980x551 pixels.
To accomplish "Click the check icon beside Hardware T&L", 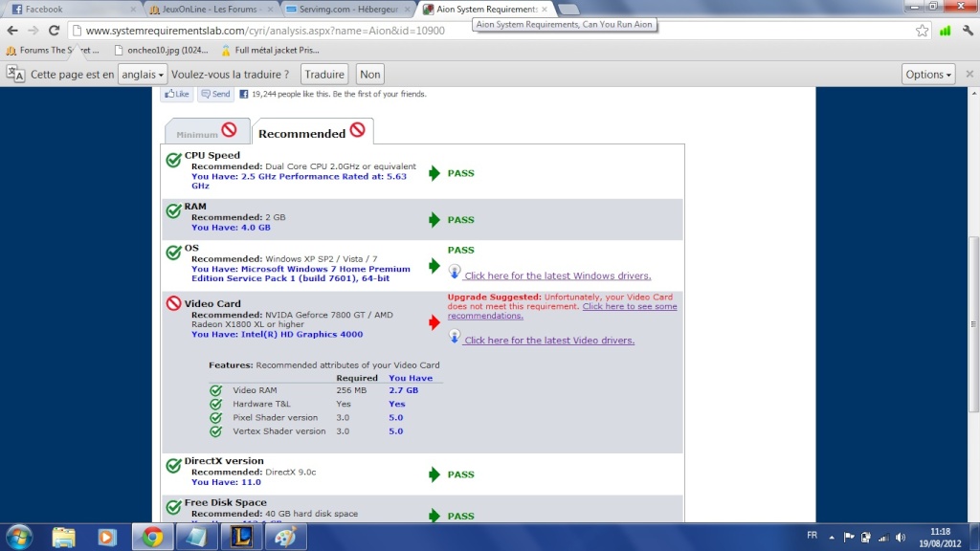I will click(215, 405).
